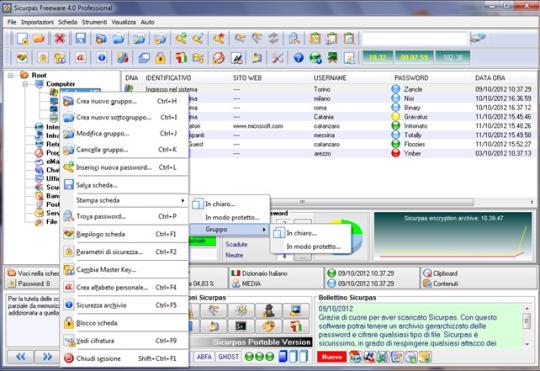Click the red building toolbar icon
The image size is (540, 371).
pyautogui.click(x=181, y=58)
